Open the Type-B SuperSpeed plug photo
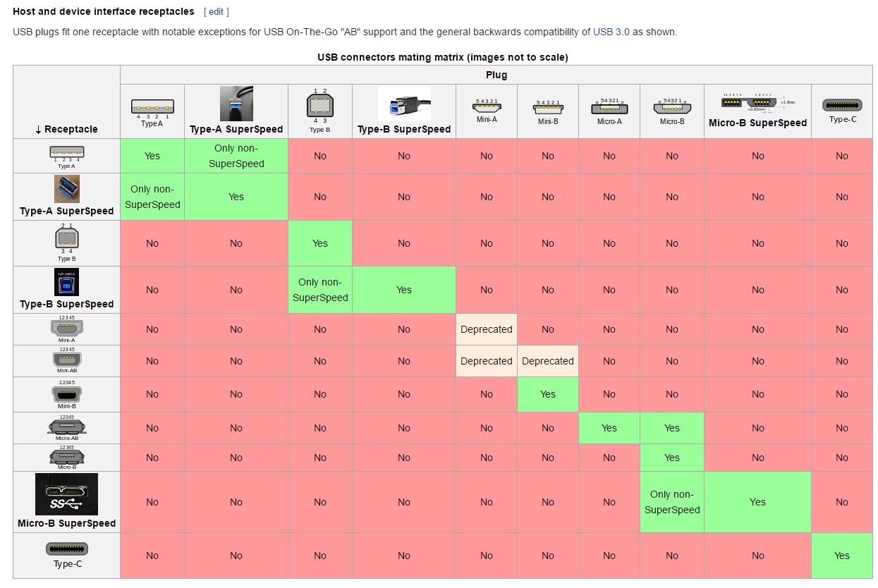This screenshot has height=588, width=878. (x=404, y=104)
